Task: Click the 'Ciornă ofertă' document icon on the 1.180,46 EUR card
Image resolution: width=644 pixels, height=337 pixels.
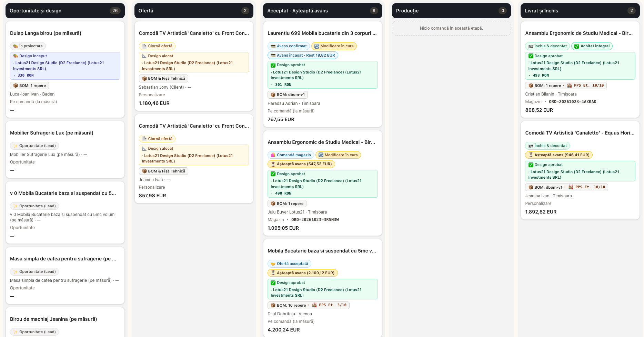Action: click(x=144, y=46)
